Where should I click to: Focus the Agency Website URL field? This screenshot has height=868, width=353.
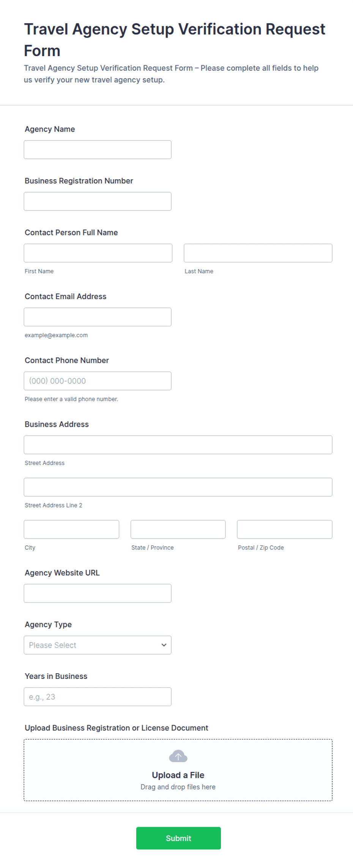(x=98, y=593)
